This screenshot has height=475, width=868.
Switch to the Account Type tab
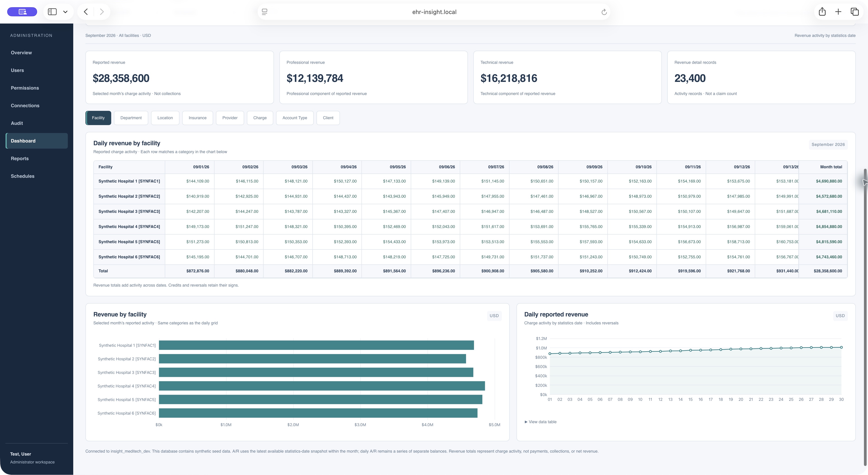click(x=295, y=118)
